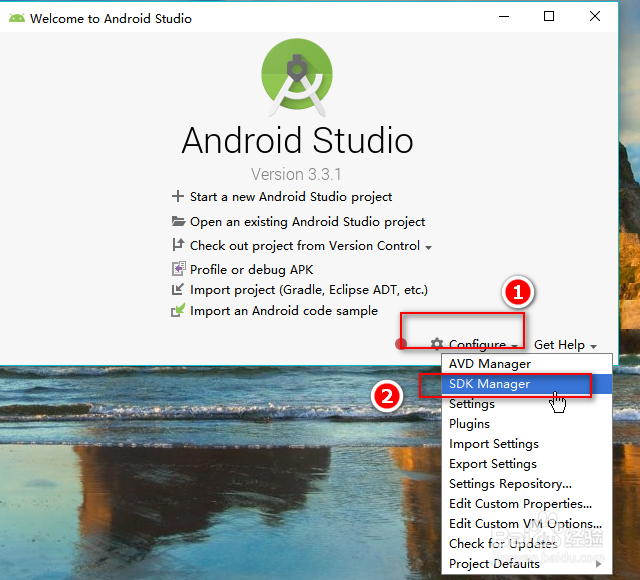
Task: Click the red notification dot near Configure
Action: [x=401, y=344]
